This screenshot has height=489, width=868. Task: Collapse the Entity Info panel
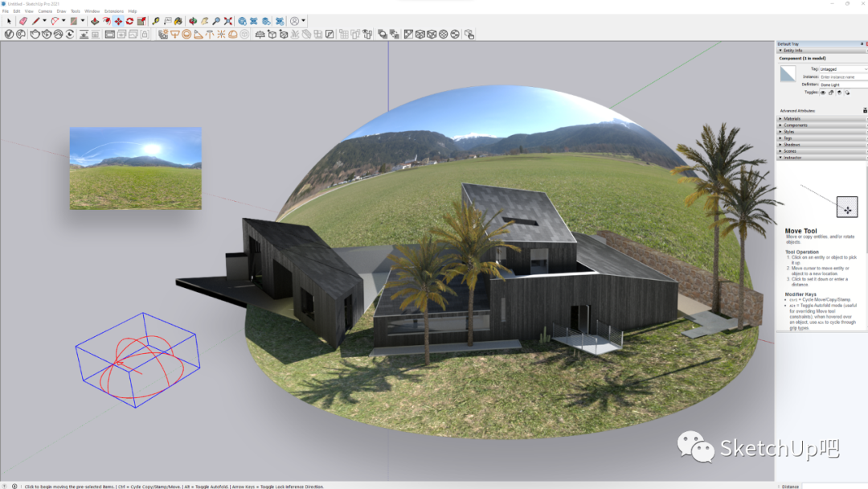click(780, 51)
